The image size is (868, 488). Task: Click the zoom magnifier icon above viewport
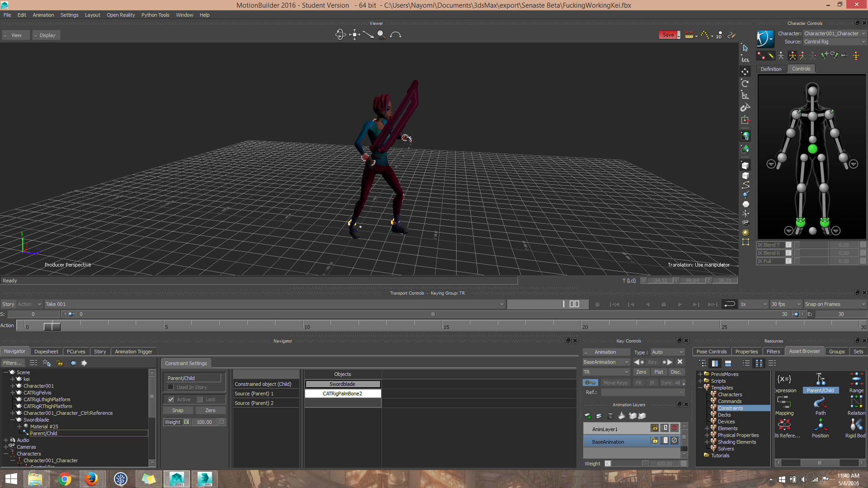click(x=382, y=35)
